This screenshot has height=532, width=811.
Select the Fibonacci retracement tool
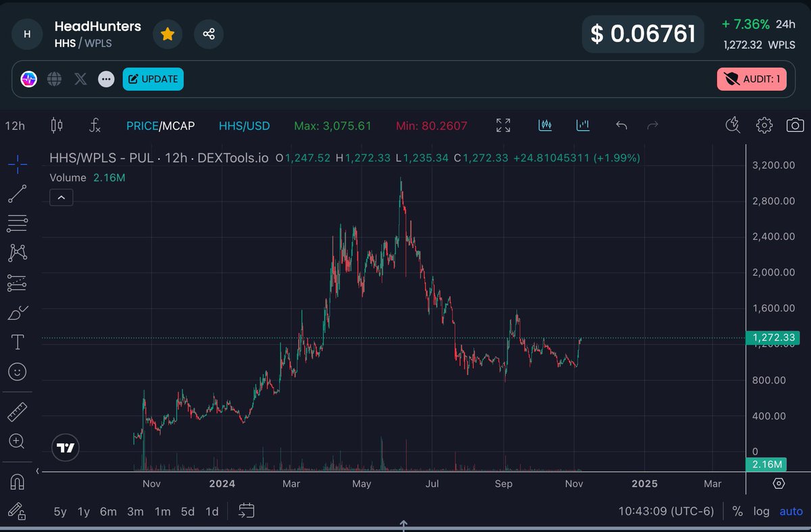click(18, 223)
